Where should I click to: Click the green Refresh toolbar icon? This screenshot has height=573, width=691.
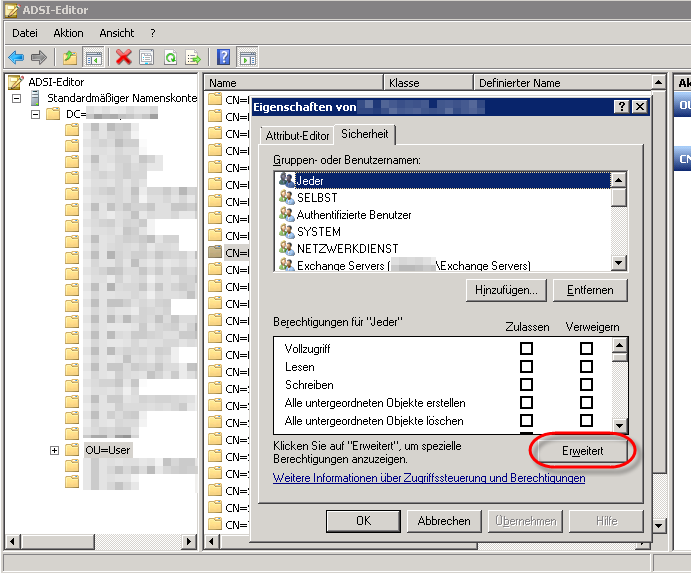click(x=170, y=57)
